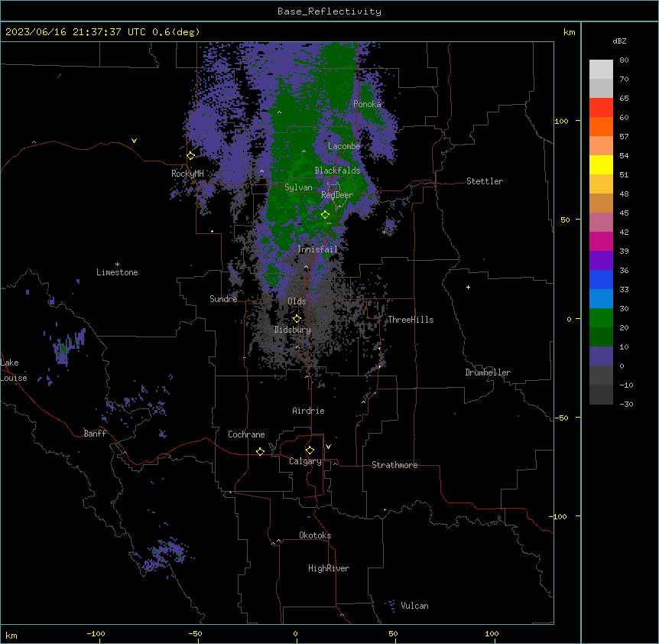Click the Drumheller town label
The height and width of the screenshot is (644, 659).
pyautogui.click(x=488, y=372)
